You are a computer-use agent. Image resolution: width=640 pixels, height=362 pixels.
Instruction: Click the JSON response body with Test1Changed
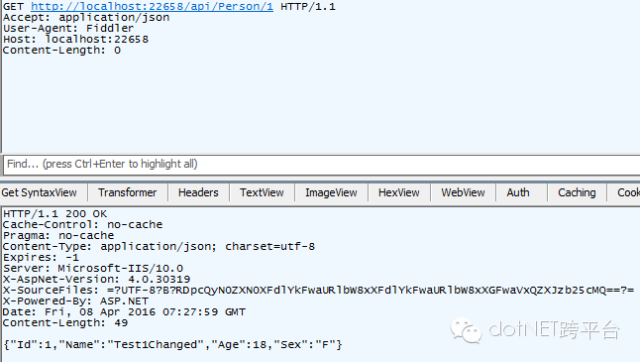pos(173,345)
